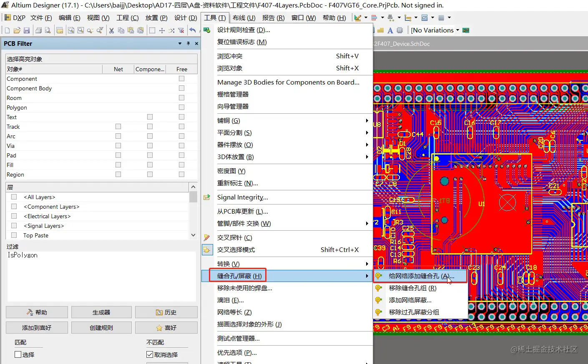Viewport: 588px width, 364px height.
Task: Click the 喜好 star button
Action: coord(166,328)
